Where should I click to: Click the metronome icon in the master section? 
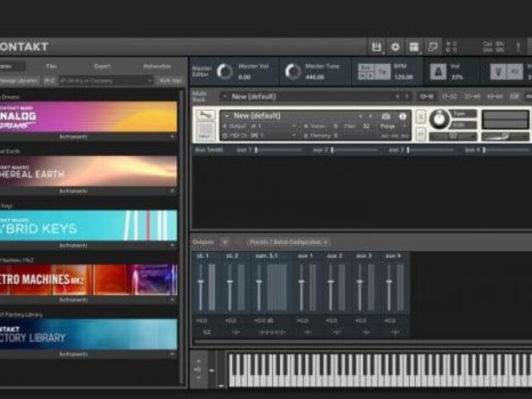[439, 70]
